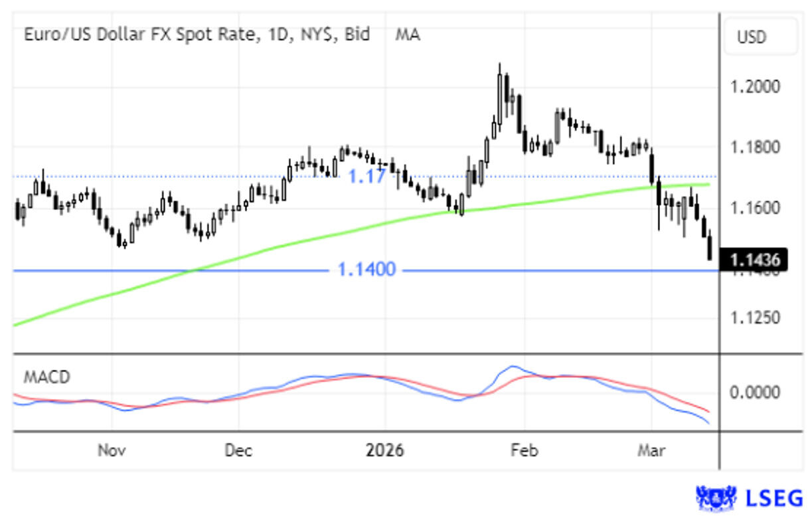Click the LSEG logo icon
The width and height of the screenshot is (812, 522).
[718, 497]
